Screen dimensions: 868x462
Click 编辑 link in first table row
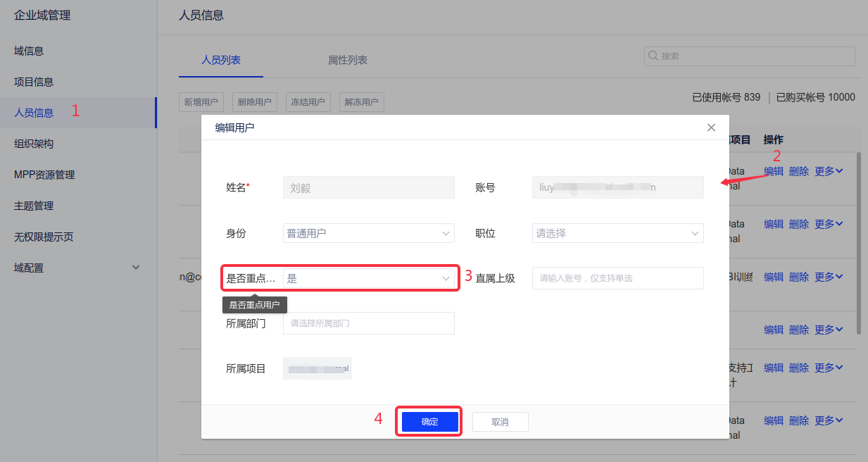773,171
